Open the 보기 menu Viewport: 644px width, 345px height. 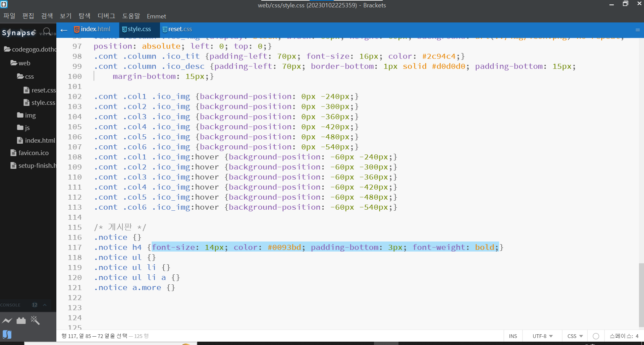tap(66, 16)
